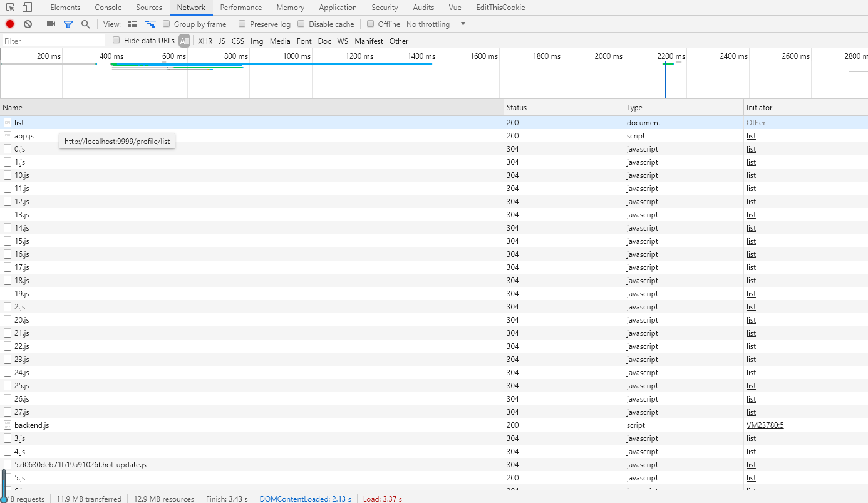This screenshot has height=503, width=868.
Task: Switch to large request rows view
Action: 133,24
